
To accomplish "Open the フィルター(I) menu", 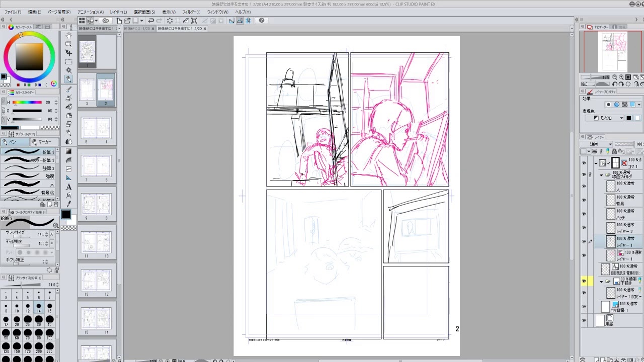I will coord(191,12).
